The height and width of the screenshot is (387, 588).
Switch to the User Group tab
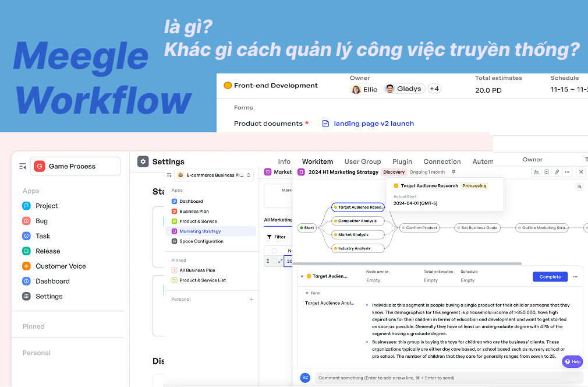pos(362,161)
